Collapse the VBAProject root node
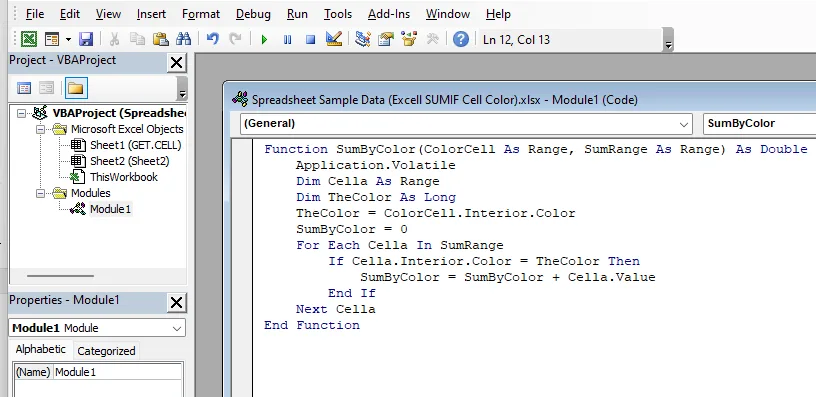This screenshot has width=816, height=397. pyautogui.click(x=21, y=113)
